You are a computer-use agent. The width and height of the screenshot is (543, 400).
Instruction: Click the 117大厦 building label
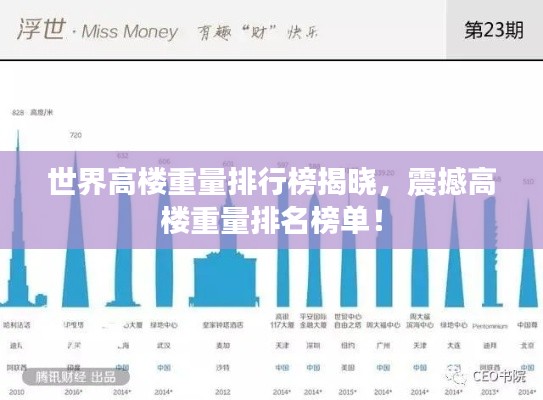282,325
